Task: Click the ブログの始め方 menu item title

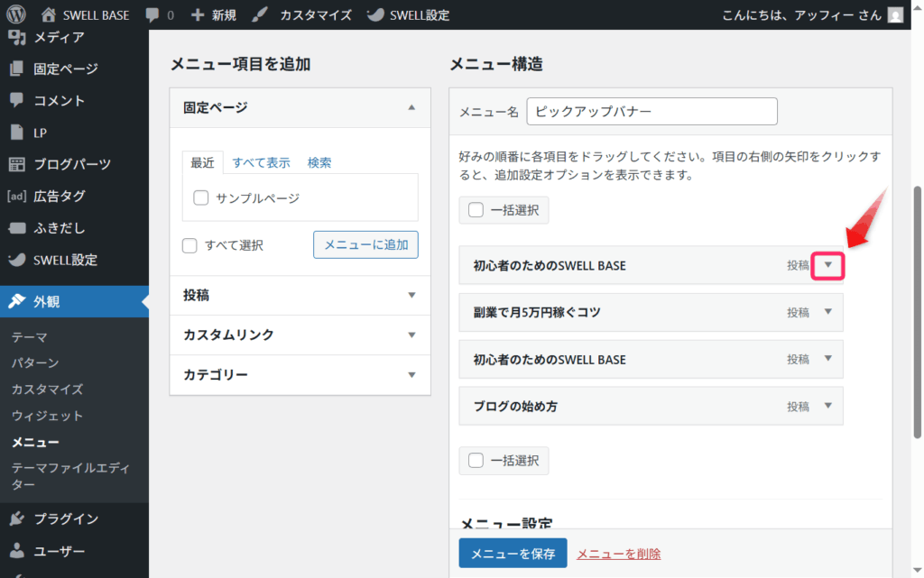Action: 515,406
